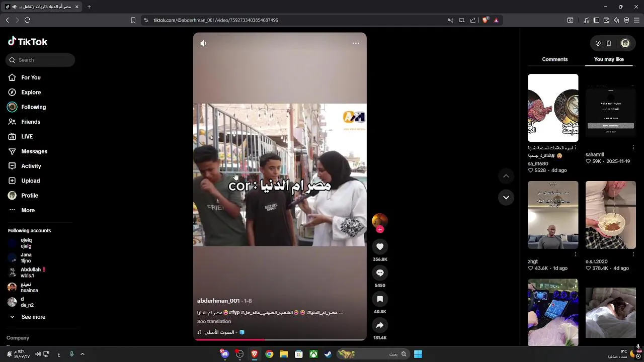
Task: Open abderhman_001 creator username link
Action: coord(218,301)
